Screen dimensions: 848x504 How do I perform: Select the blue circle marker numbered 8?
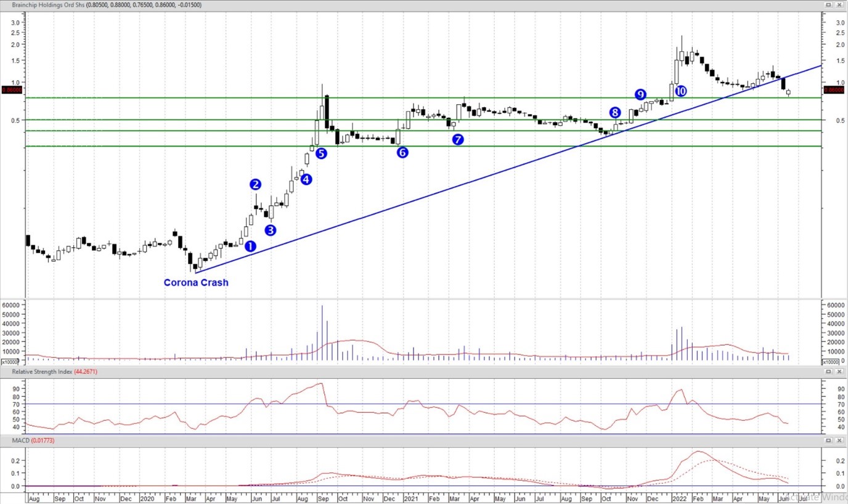pos(615,112)
